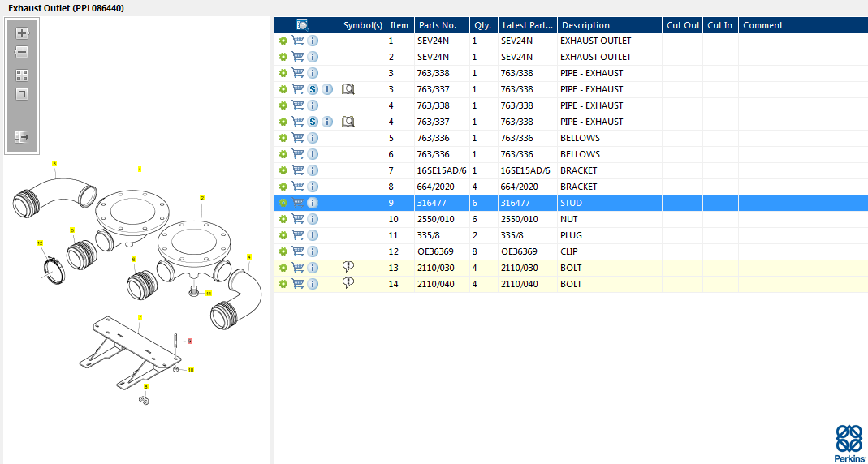Screen dimensions: 868x464
Task: Click the zoom out button in diagram toolbar
Action: [22, 52]
